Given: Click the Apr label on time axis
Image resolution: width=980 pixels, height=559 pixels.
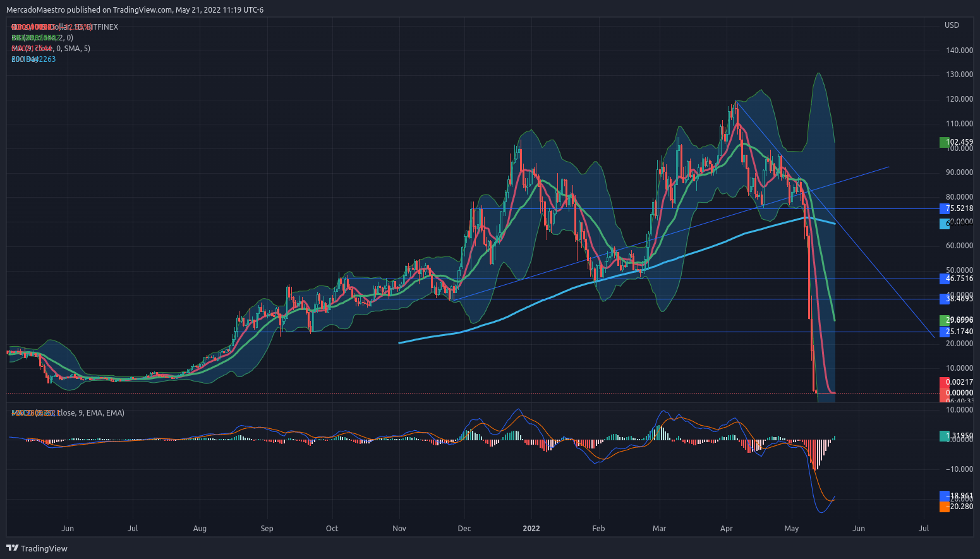Looking at the screenshot, I should click(726, 529).
